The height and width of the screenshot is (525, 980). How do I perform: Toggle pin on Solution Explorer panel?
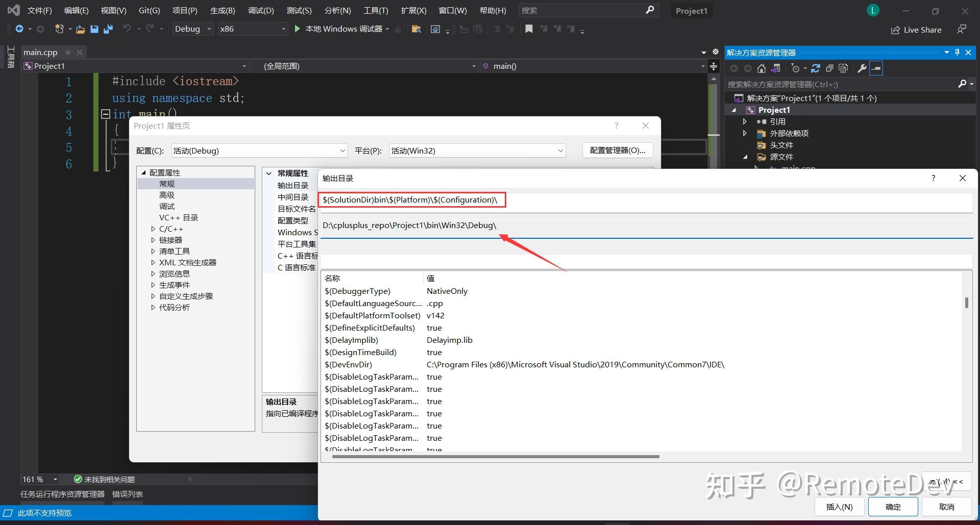[957, 52]
